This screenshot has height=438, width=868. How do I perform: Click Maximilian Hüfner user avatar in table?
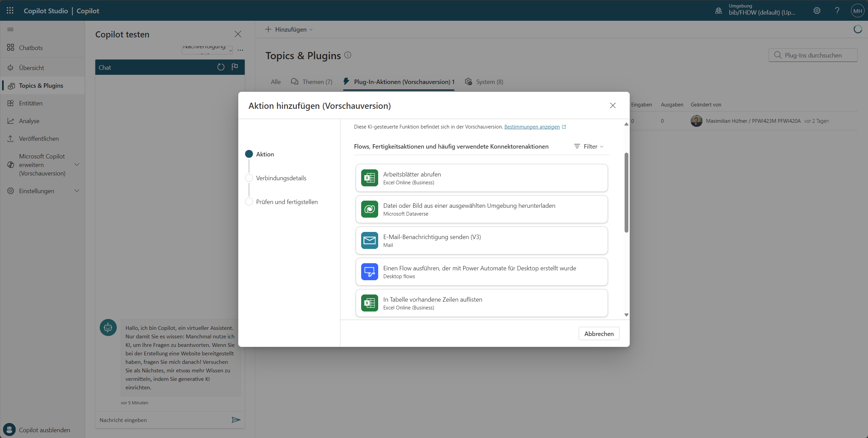(x=696, y=121)
